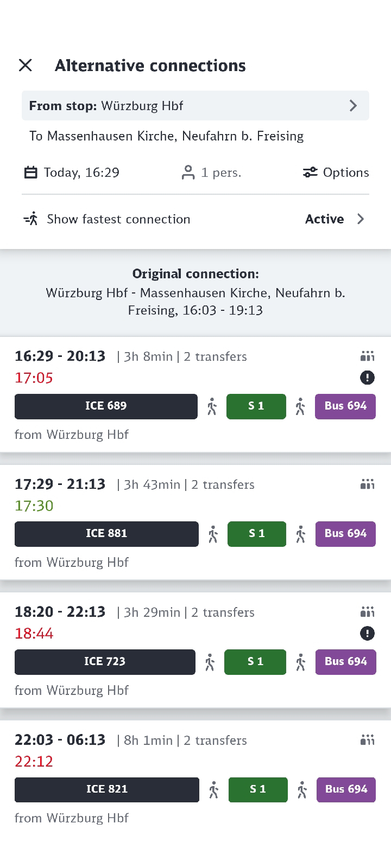Open From stop: Würzburg Hbf selector
The width and height of the screenshot is (391, 868).
(195, 106)
